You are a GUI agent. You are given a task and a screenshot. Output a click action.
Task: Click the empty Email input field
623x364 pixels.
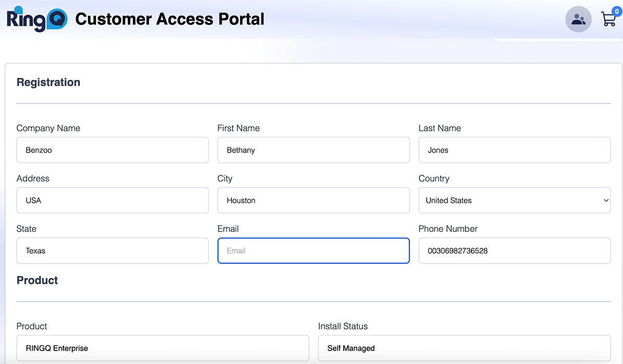pos(313,251)
